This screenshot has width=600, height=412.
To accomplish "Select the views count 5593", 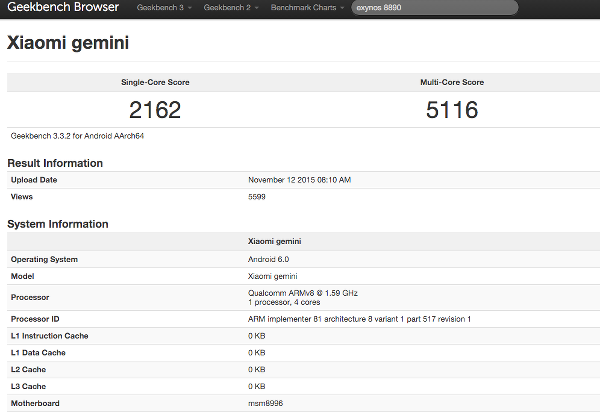I will 257,197.
